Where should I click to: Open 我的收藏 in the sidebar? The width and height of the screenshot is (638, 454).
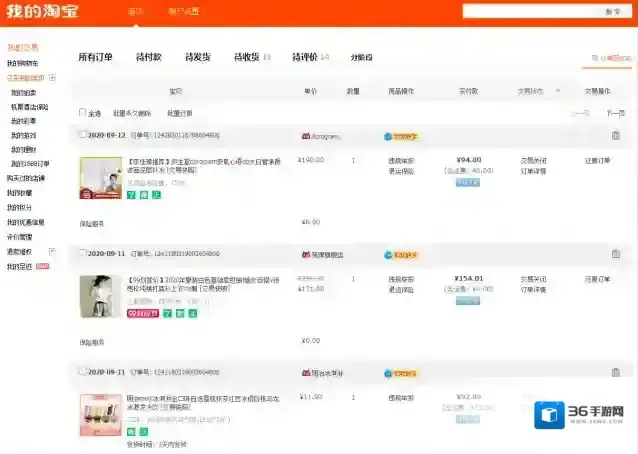[20, 193]
